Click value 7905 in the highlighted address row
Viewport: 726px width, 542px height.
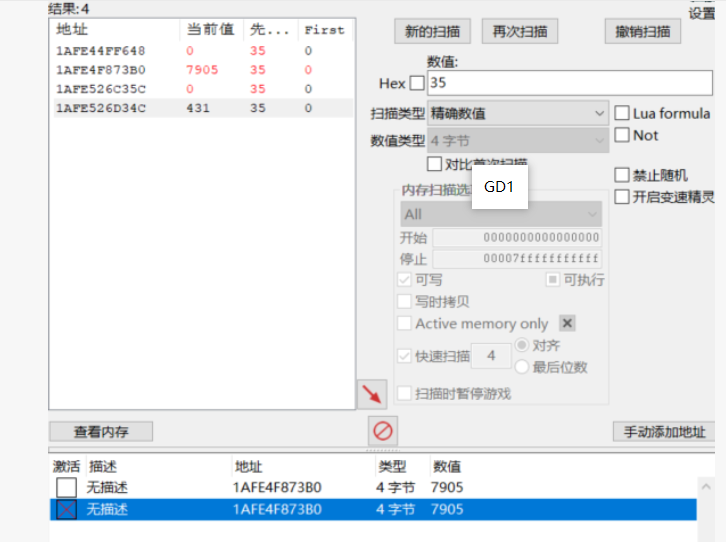pos(447,509)
